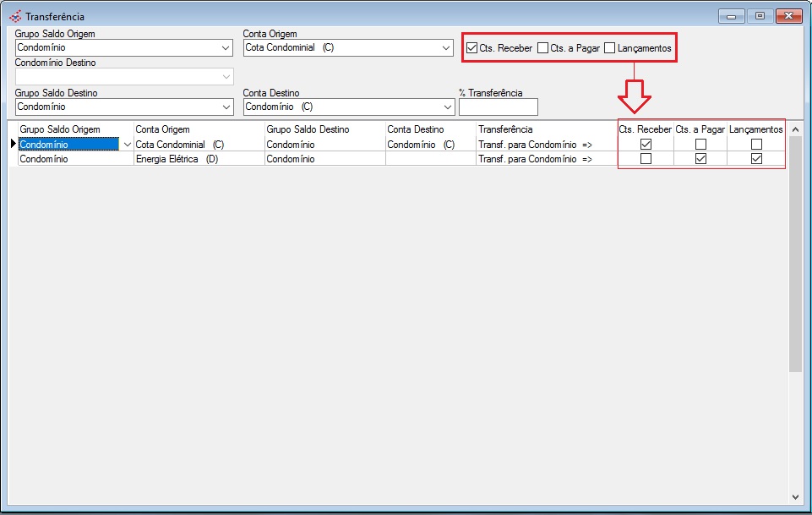Image resolution: width=812 pixels, height=515 pixels.
Task: Click the % Transferência input field
Action: [498, 107]
